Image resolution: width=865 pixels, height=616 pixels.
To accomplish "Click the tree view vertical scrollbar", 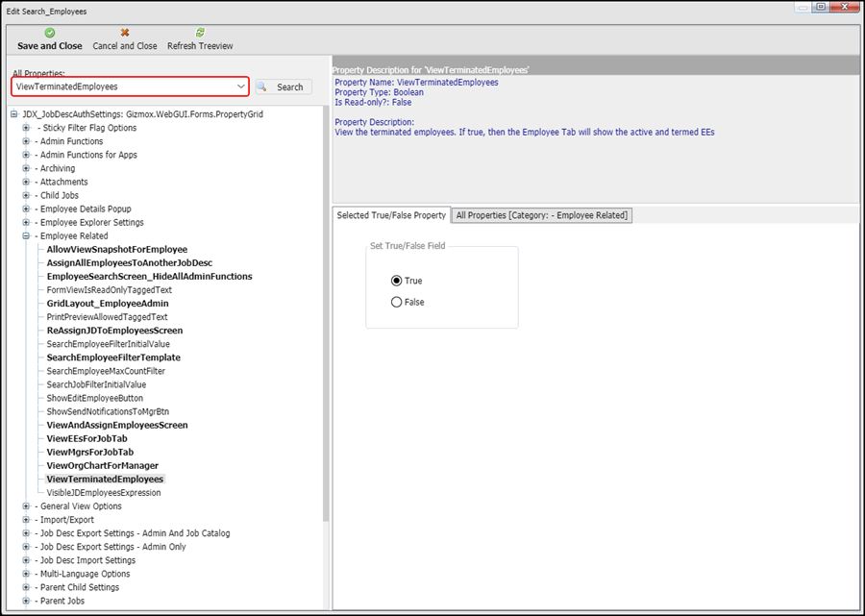I will point(326,314).
